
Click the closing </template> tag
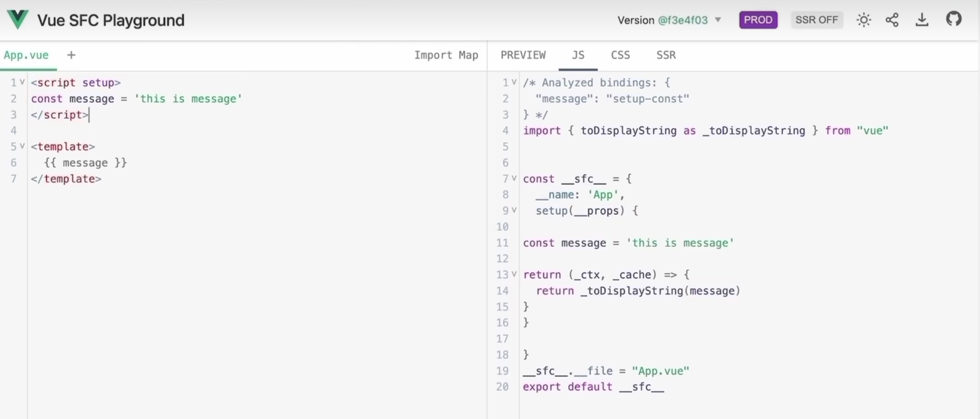coord(66,179)
